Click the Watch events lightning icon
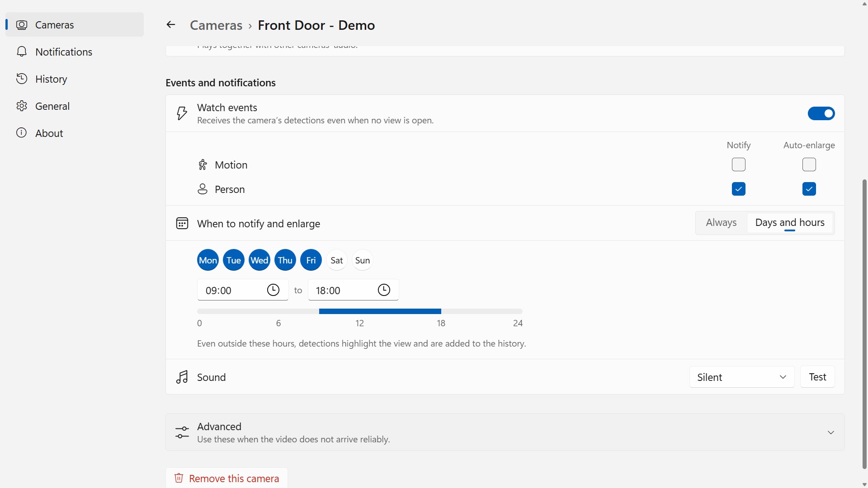 tap(182, 113)
